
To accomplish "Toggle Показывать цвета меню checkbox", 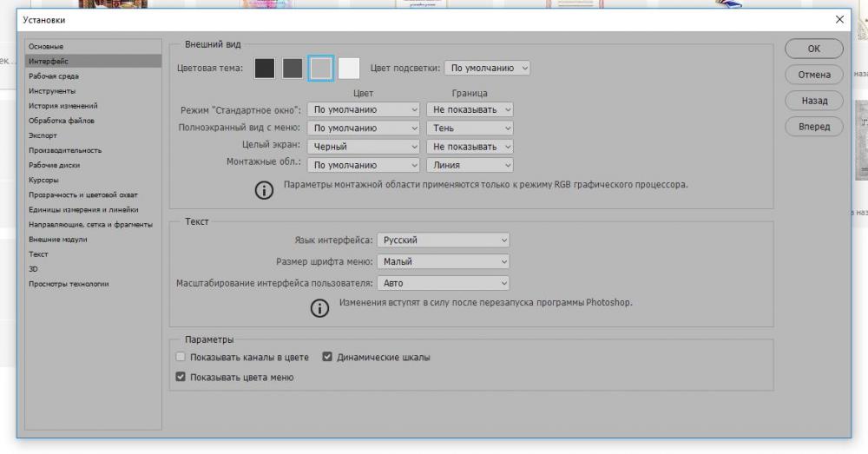I will 181,377.
